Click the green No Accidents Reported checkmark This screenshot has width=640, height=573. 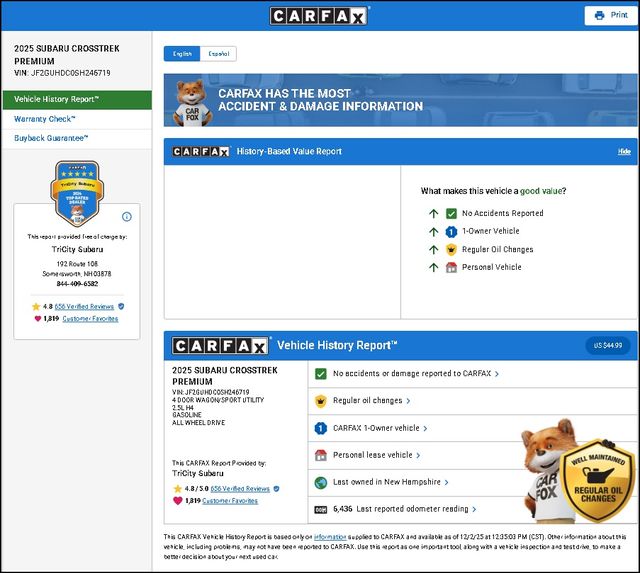(452, 213)
